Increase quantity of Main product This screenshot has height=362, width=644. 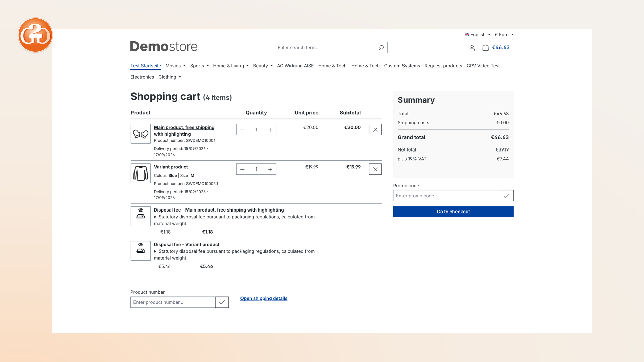click(270, 130)
